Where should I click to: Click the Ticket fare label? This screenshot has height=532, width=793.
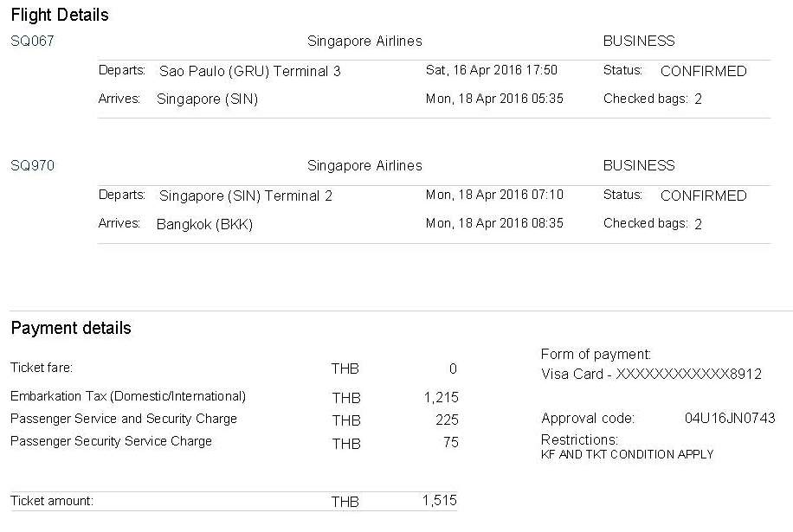click(x=42, y=368)
